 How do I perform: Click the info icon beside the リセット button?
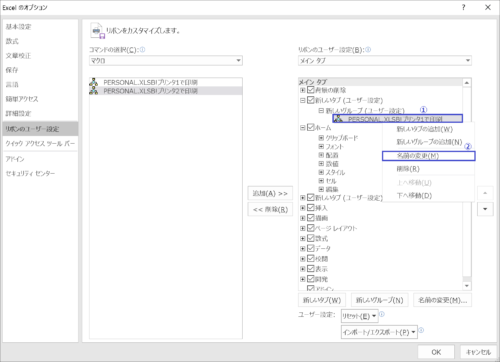(x=382, y=314)
